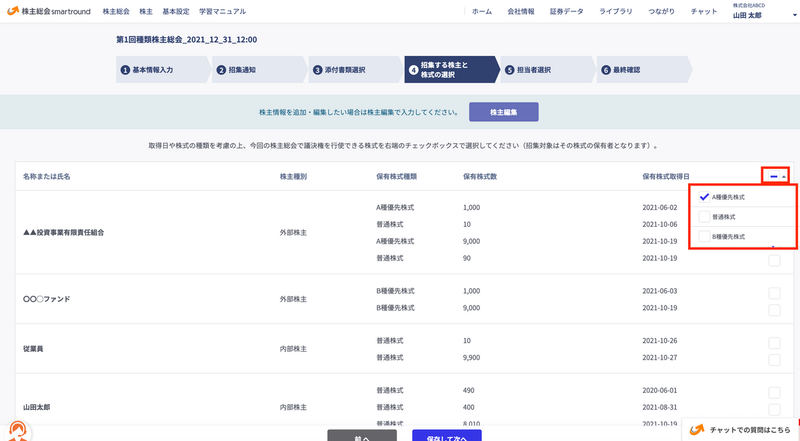
Task: Go to step 3 添付書類選択
Action: click(355, 69)
